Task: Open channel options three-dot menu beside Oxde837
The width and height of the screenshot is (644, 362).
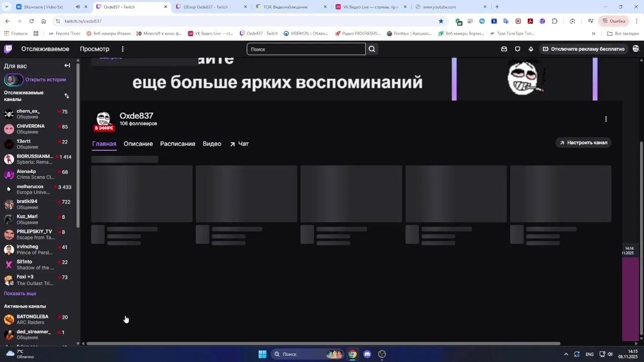Action: [606, 119]
